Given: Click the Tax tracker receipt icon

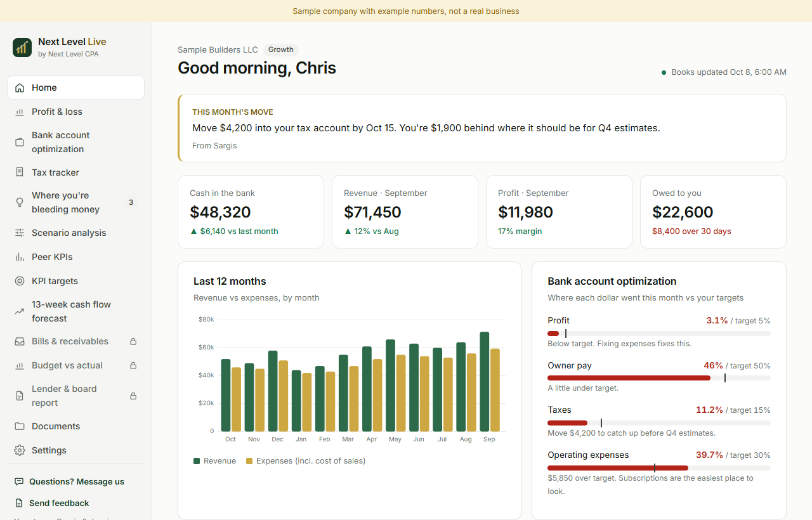Looking at the screenshot, I should coord(20,172).
